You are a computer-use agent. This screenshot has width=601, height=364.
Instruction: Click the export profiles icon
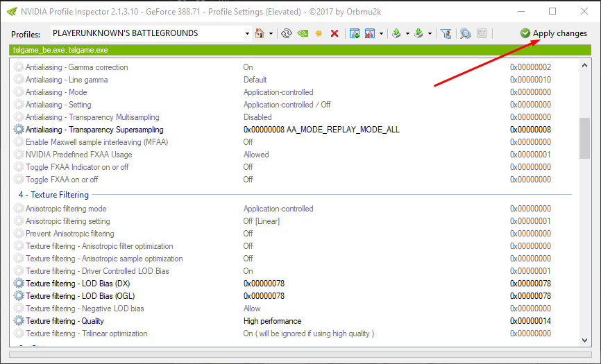pos(396,33)
